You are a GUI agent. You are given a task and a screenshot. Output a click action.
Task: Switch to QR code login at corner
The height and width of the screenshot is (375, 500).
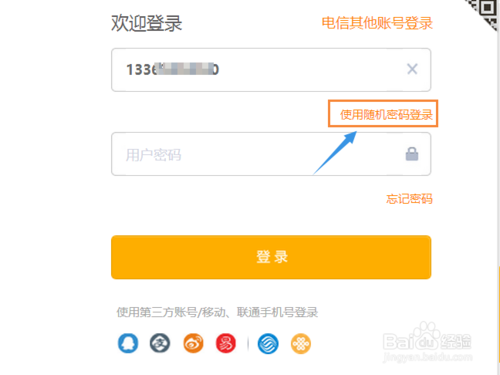pyautogui.click(x=484, y=12)
